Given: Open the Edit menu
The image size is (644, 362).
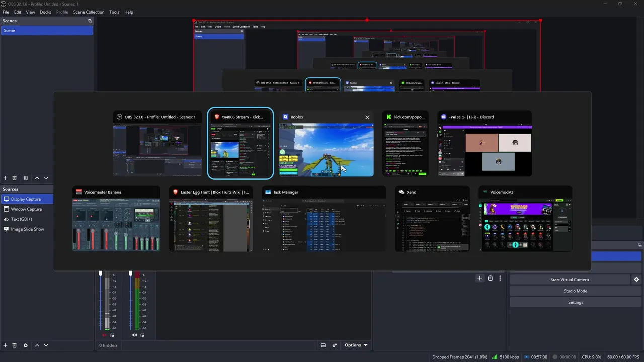Looking at the screenshot, I should coord(18,12).
